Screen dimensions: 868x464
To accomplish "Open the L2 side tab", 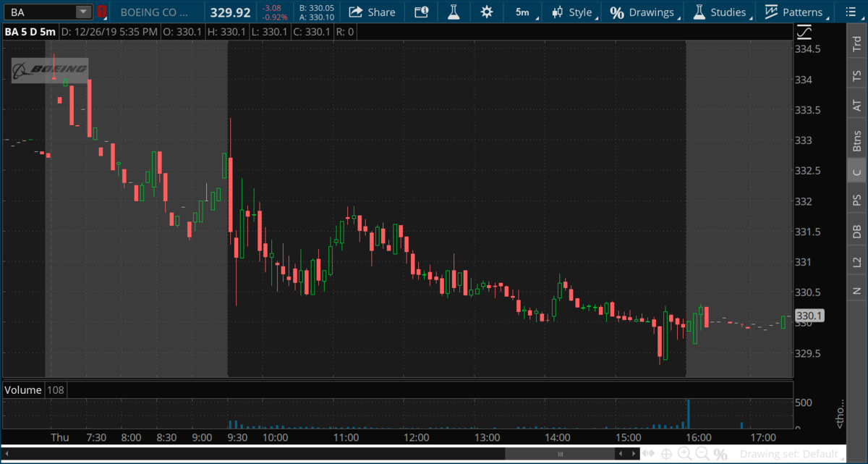I will coord(856,261).
